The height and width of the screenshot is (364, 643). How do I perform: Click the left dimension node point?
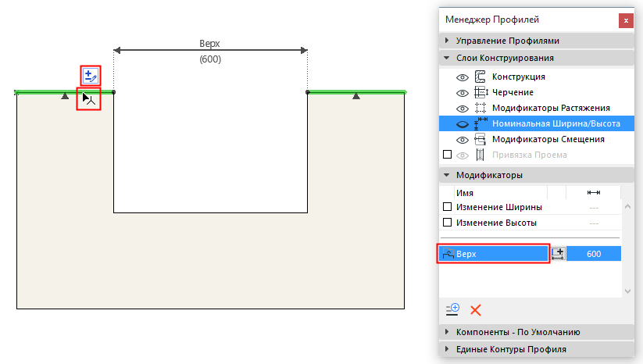113,92
